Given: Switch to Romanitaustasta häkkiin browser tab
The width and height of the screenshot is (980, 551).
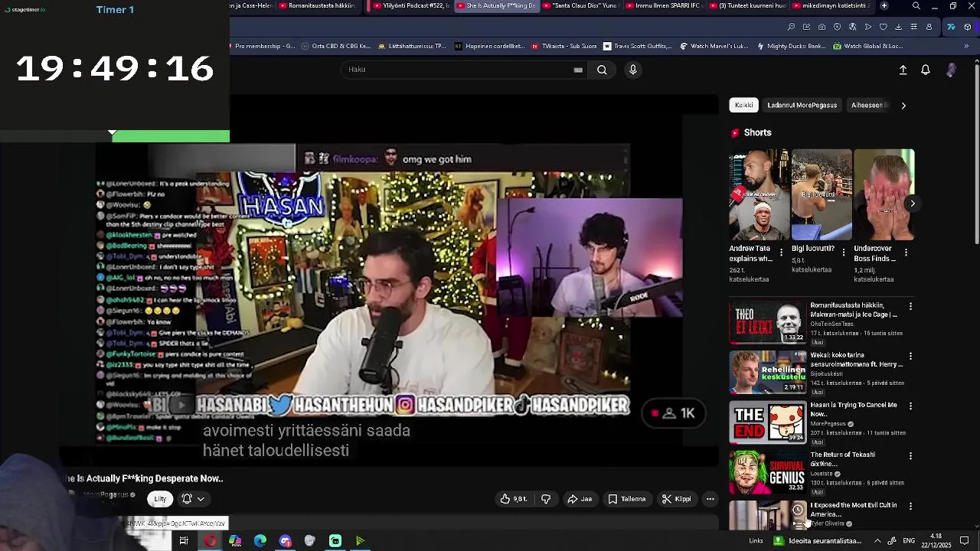Looking at the screenshot, I should pos(317,6).
